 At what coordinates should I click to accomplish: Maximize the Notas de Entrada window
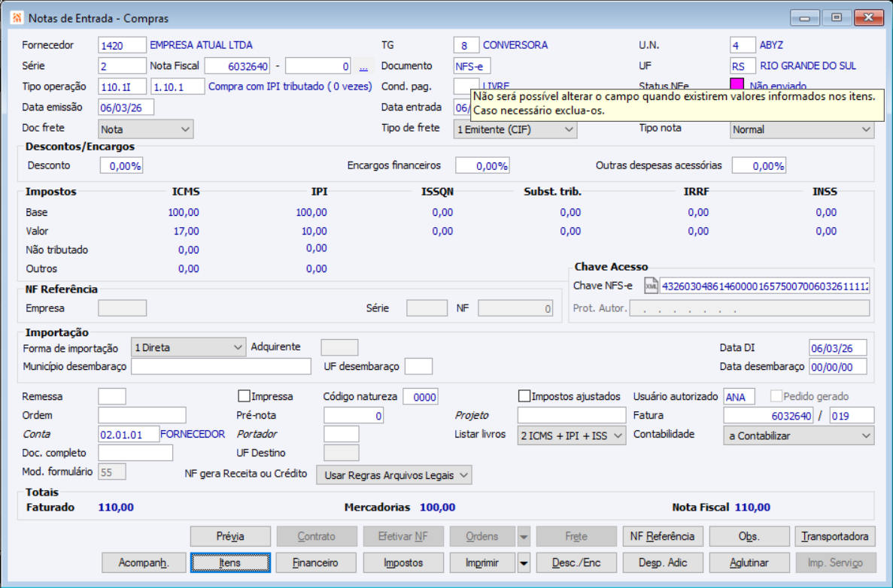(x=836, y=17)
